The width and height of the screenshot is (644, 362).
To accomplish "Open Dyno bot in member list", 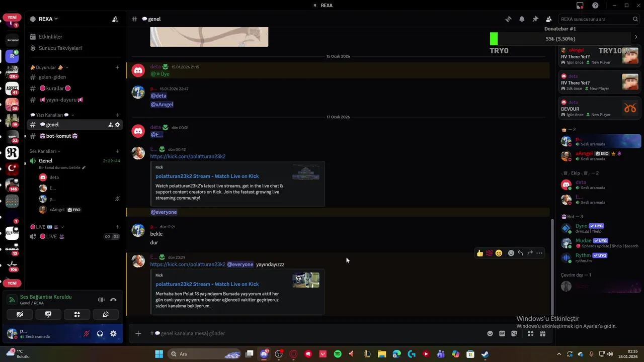I will (600, 228).
